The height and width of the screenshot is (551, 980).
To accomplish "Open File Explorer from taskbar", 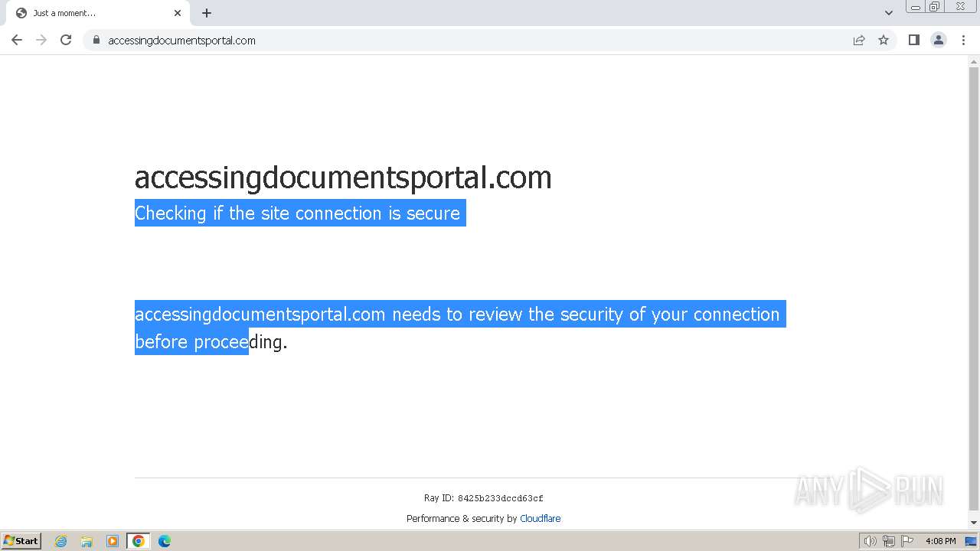I will coord(87,541).
